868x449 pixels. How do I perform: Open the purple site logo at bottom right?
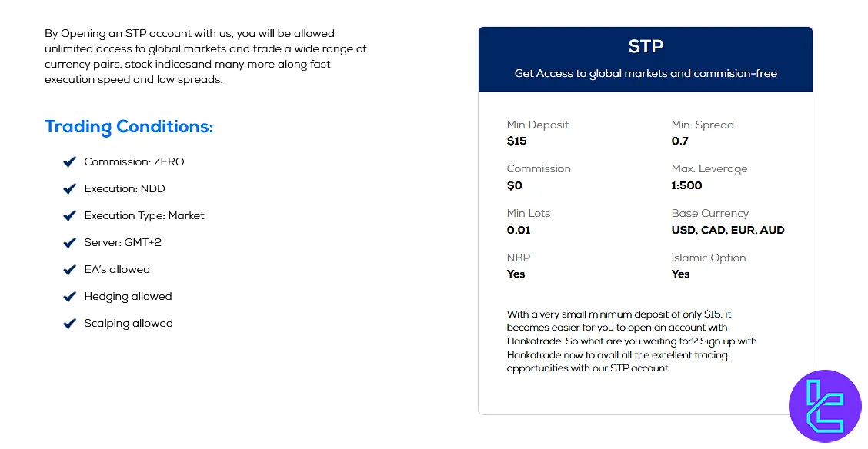coord(823,405)
